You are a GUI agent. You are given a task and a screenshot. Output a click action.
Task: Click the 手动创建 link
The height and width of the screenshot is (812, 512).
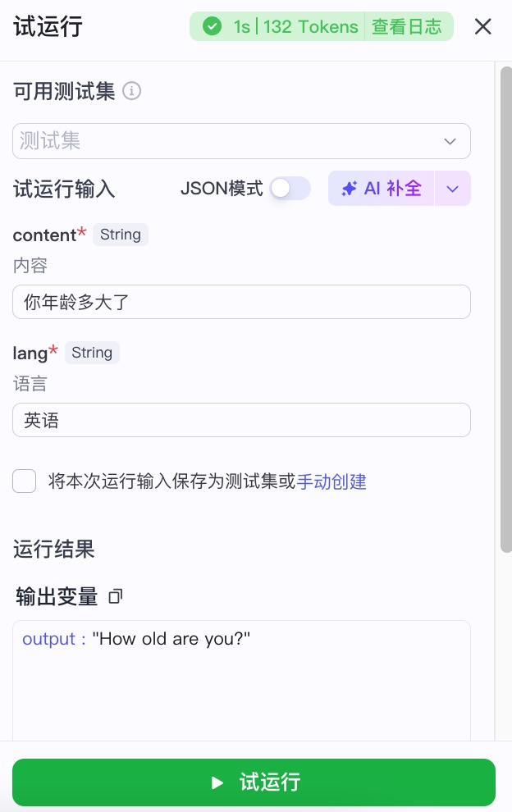tap(331, 481)
